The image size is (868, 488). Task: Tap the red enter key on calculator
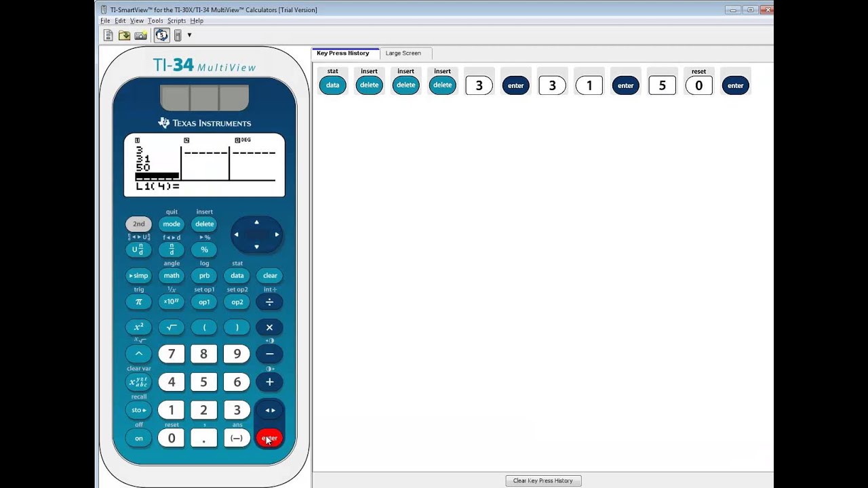coord(270,438)
